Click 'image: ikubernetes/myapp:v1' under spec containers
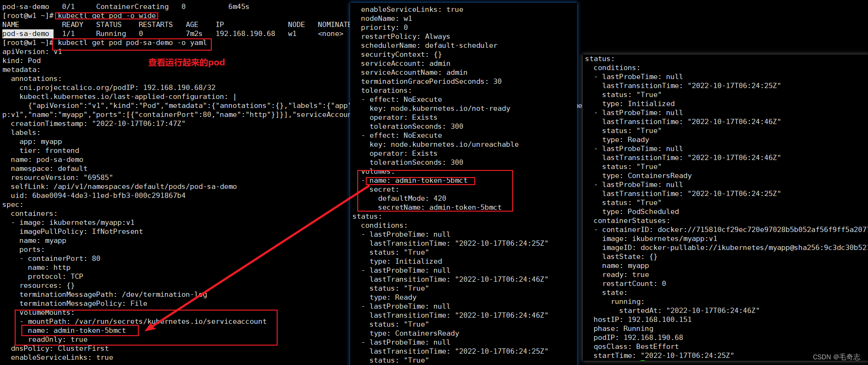Screen dimensions: 868x365 (x=77, y=223)
